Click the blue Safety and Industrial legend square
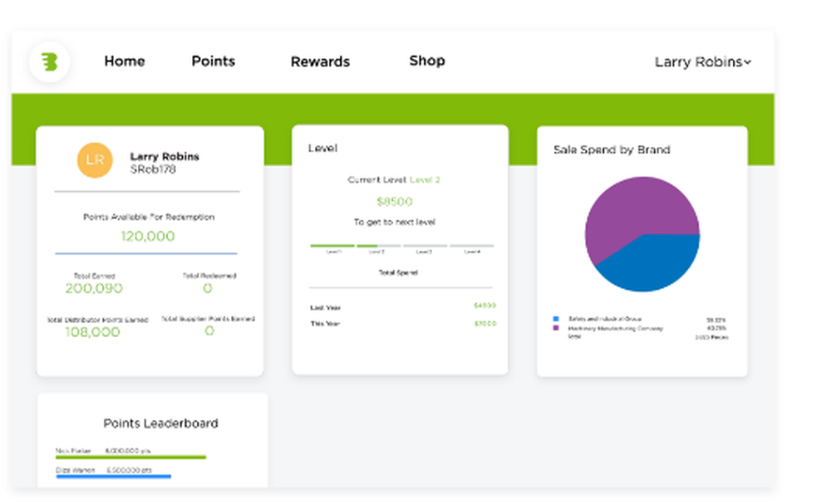 [x=556, y=317]
